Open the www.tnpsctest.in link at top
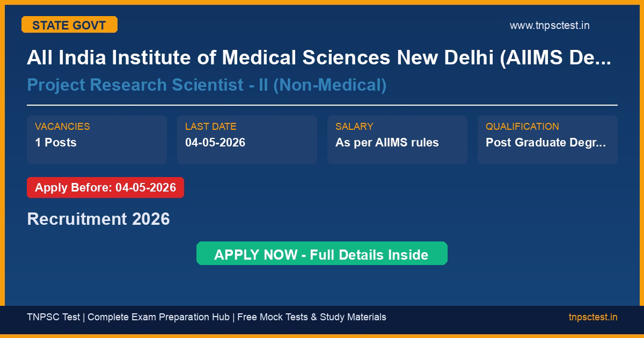644x338 pixels. click(549, 25)
